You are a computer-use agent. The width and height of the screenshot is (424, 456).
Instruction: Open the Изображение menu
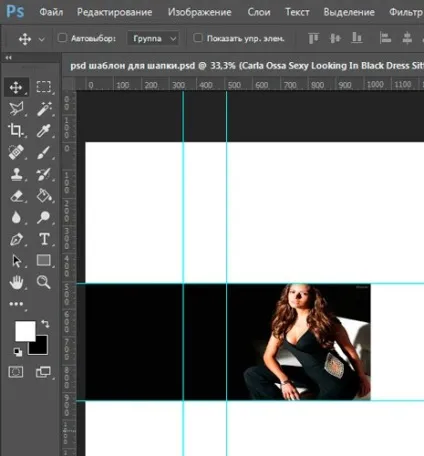tap(199, 12)
